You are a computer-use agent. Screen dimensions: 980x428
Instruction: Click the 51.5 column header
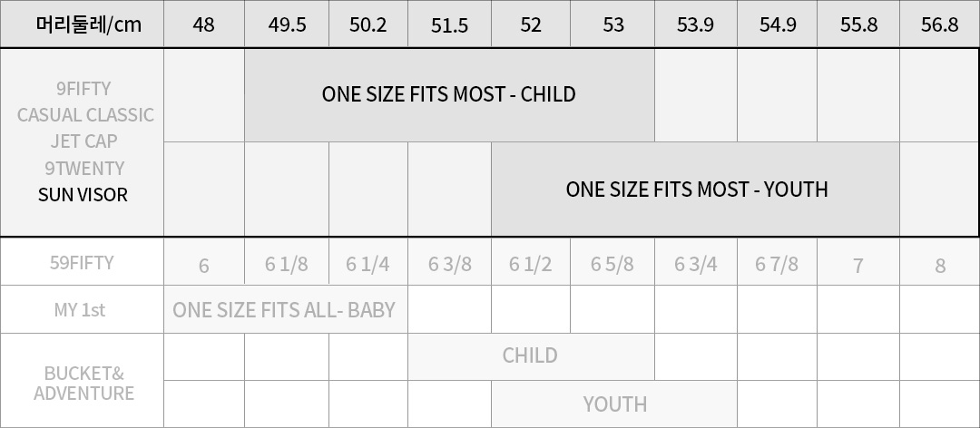click(449, 24)
